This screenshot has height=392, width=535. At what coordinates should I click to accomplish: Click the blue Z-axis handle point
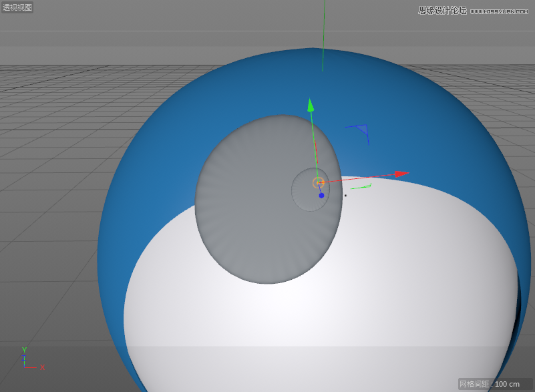click(x=323, y=194)
